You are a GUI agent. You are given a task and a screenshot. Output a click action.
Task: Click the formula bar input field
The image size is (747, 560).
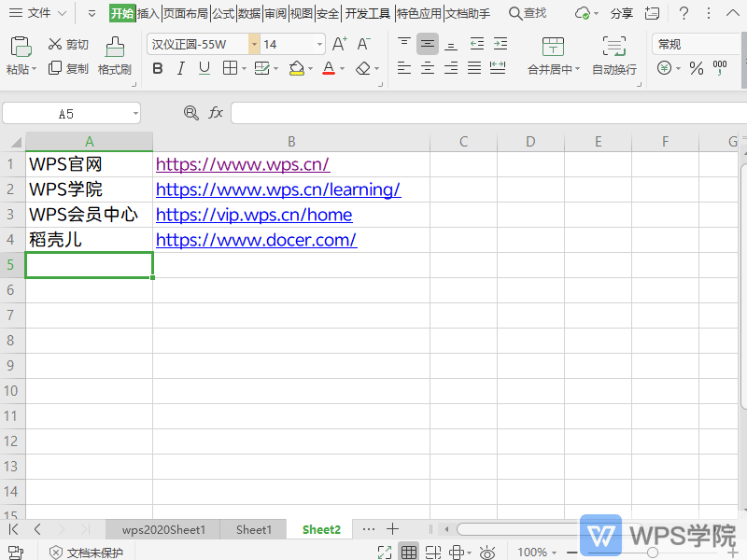(x=486, y=113)
